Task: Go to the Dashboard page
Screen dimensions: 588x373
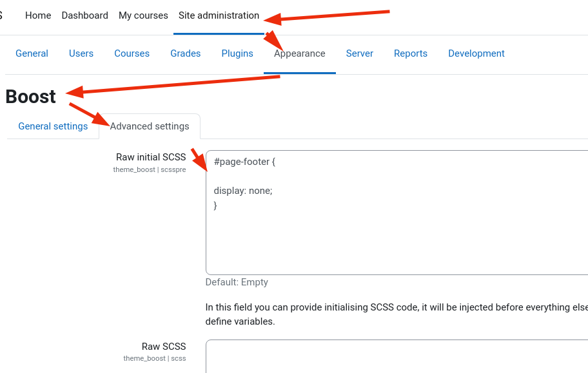Action: coord(84,15)
